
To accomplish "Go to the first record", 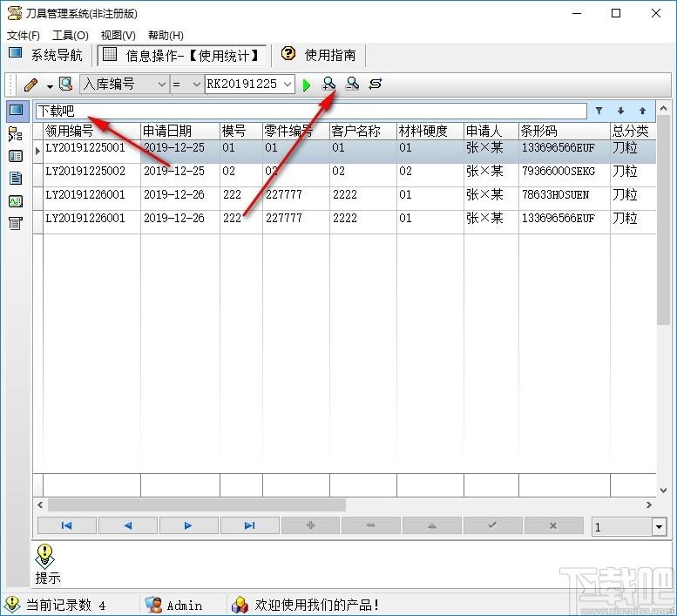I will (66, 525).
